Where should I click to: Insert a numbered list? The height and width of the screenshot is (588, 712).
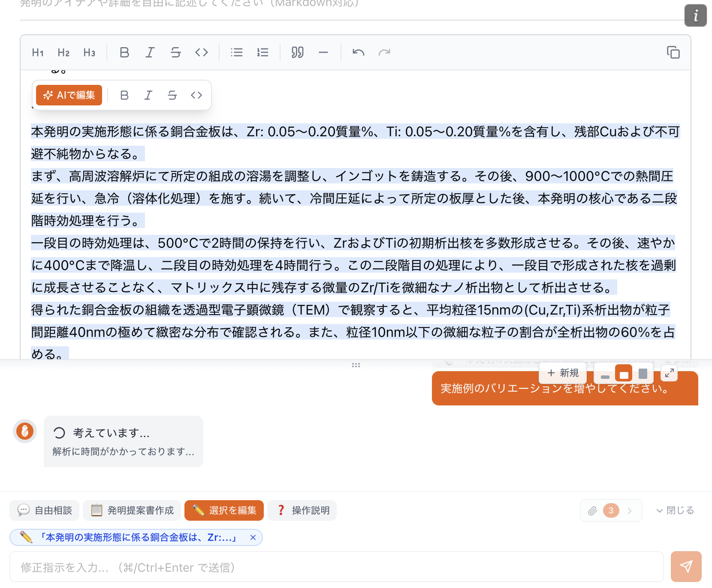(262, 53)
